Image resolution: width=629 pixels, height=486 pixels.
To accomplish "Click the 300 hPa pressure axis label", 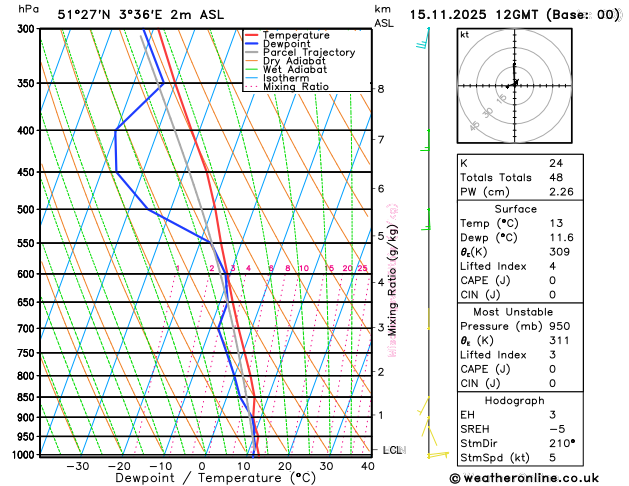I will pyautogui.click(x=28, y=29).
